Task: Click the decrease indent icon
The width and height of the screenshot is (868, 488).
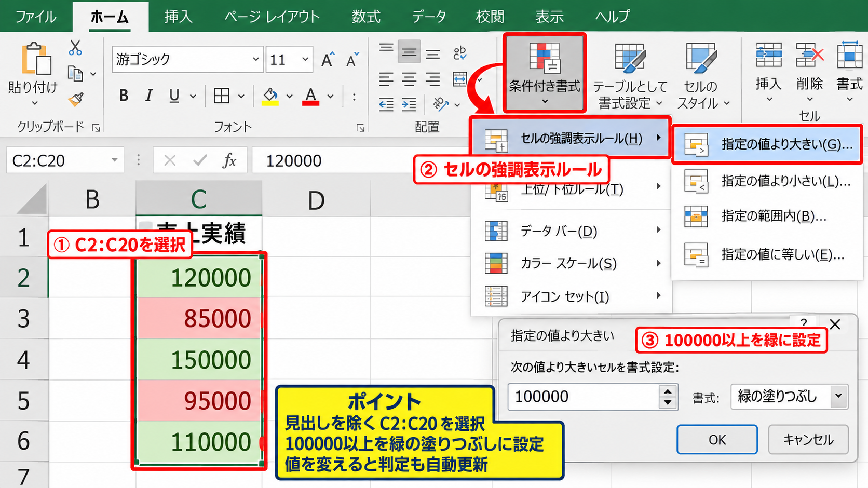Action: tap(386, 104)
